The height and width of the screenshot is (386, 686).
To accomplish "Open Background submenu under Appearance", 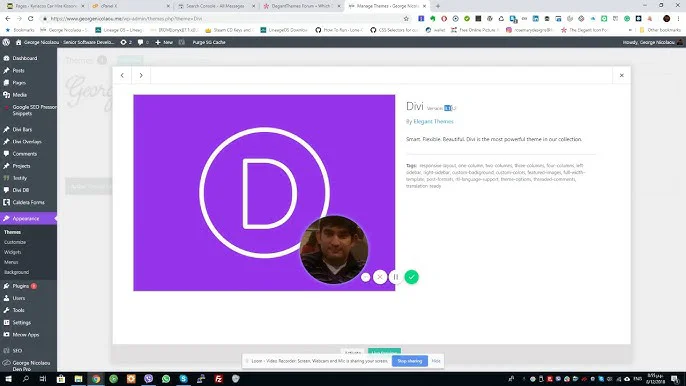I will [16, 272].
